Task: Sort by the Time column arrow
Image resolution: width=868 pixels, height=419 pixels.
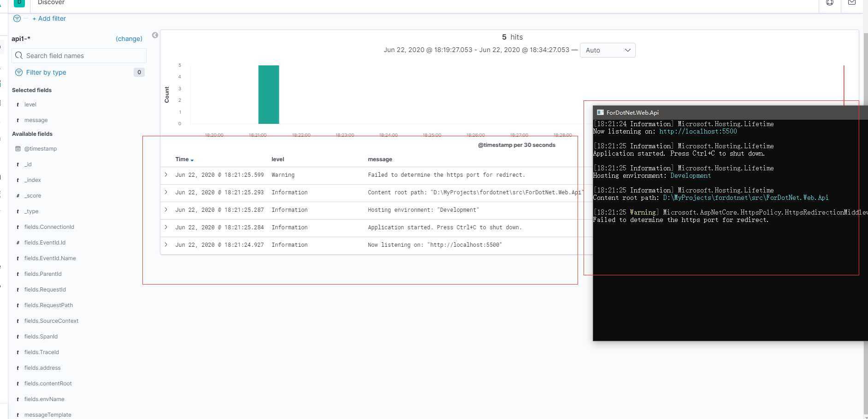Action: pyautogui.click(x=192, y=160)
